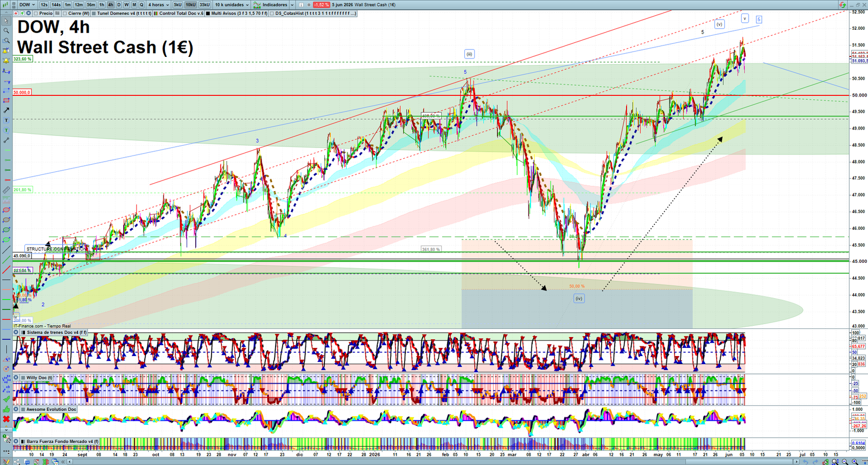The width and height of the screenshot is (868, 465).
Task: Switch to 12s timeframe
Action: (44, 4)
